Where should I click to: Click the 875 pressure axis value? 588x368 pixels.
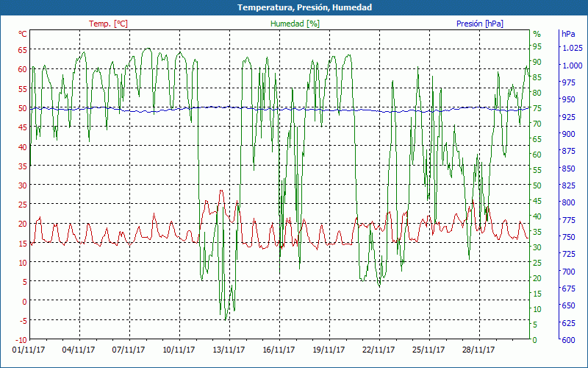[x=569, y=151]
